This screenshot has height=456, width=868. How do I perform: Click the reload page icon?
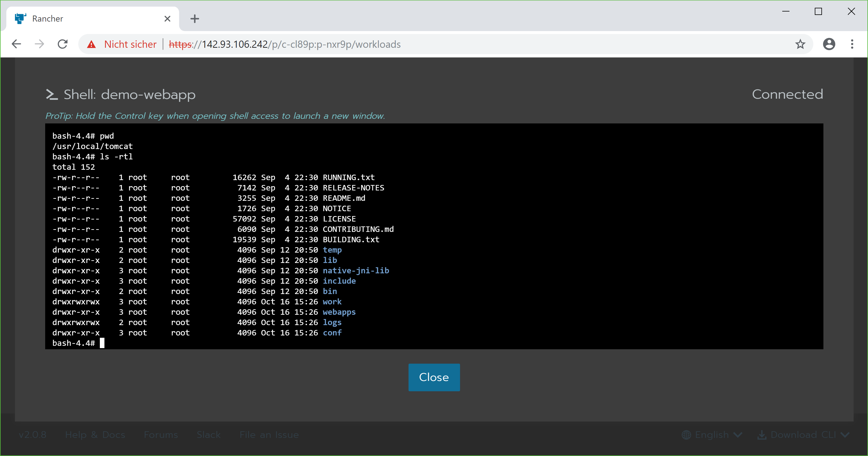tap(64, 44)
